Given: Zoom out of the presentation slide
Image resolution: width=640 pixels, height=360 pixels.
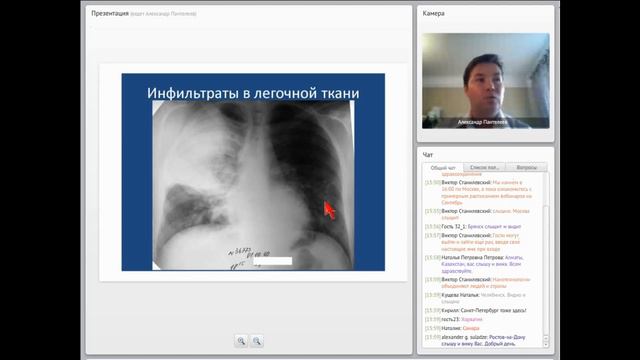Looking at the screenshot, I should (257, 341).
